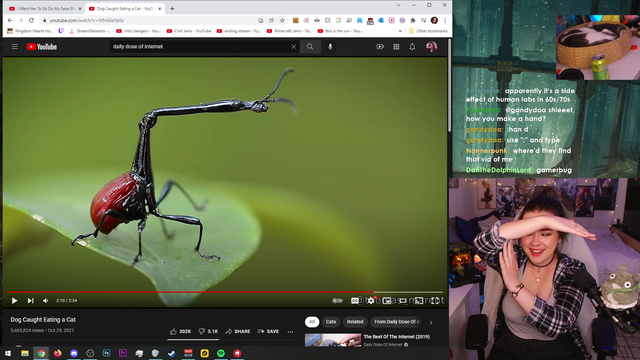Open the Minecraft Jams bookmark

click(289, 31)
